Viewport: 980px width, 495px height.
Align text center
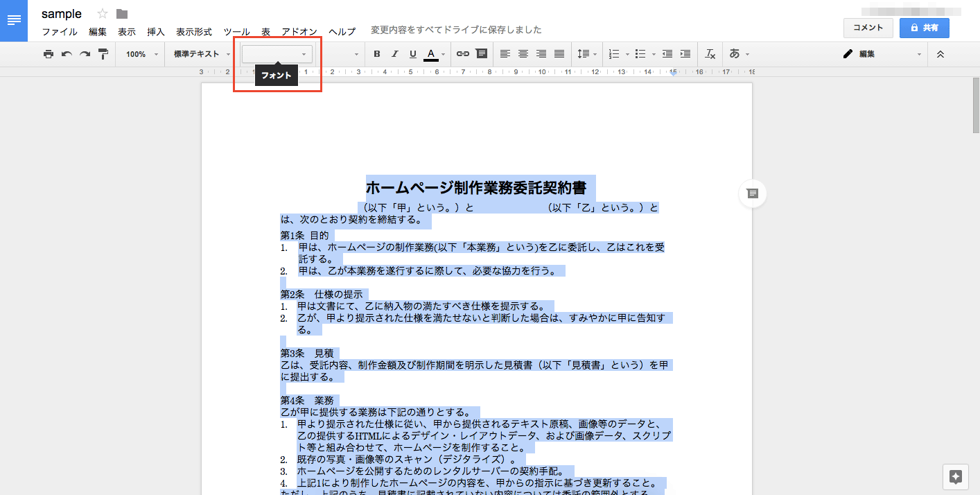pos(523,54)
